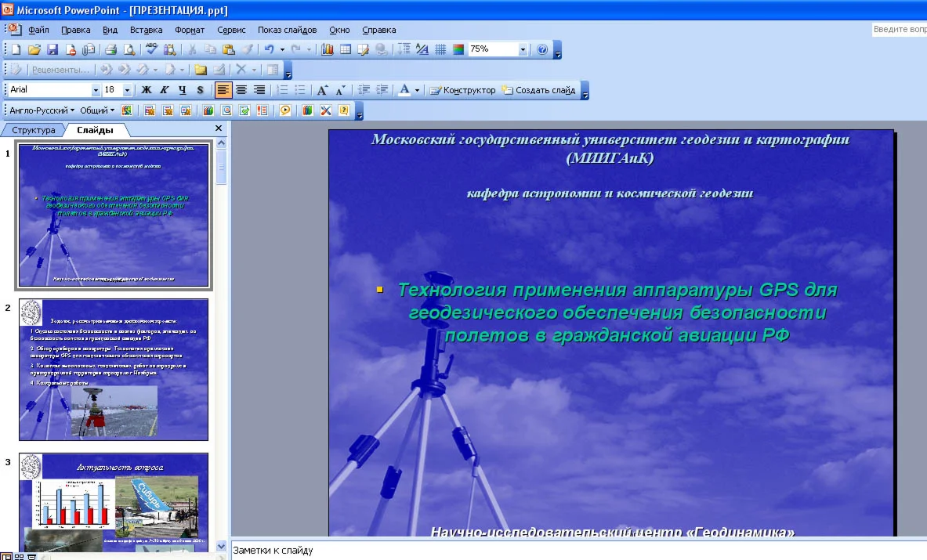The height and width of the screenshot is (560, 927).
Task: Open the translator help question icon
Action: pyautogui.click(x=343, y=110)
